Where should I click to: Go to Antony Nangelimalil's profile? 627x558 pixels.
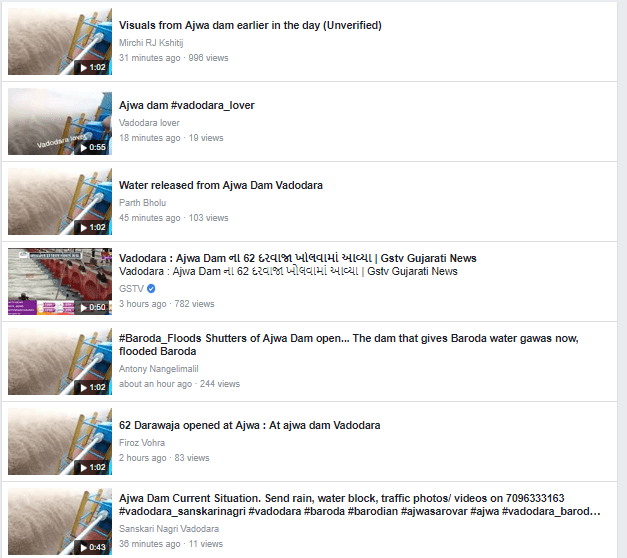pos(158,369)
